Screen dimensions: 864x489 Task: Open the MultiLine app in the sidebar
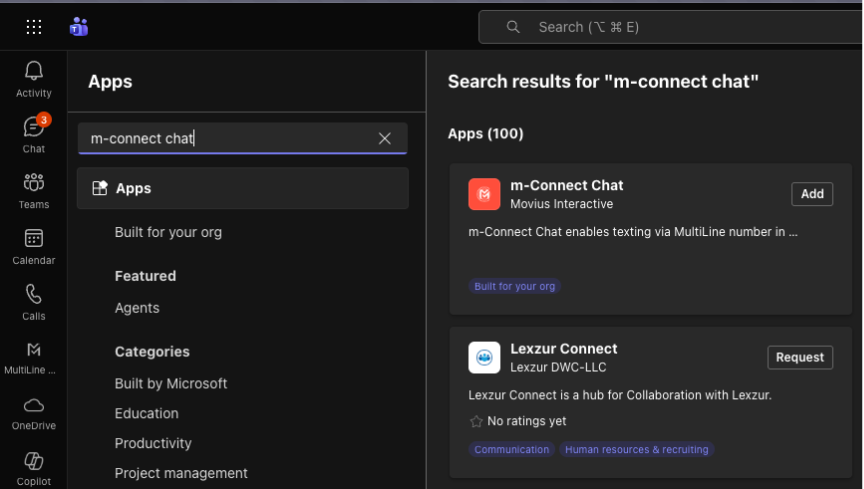(30, 358)
